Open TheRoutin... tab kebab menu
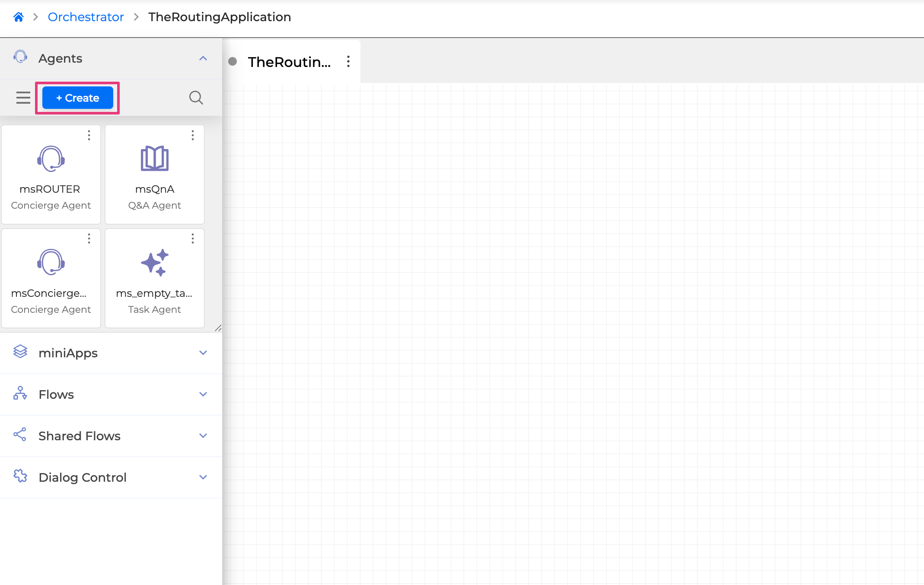The height and width of the screenshot is (585, 924). pos(348,61)
